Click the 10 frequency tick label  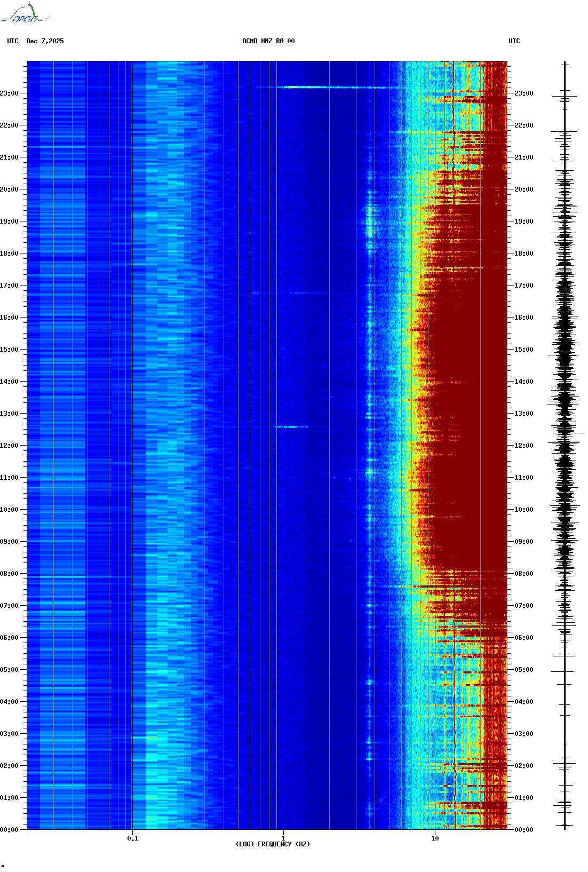point(435,838)
